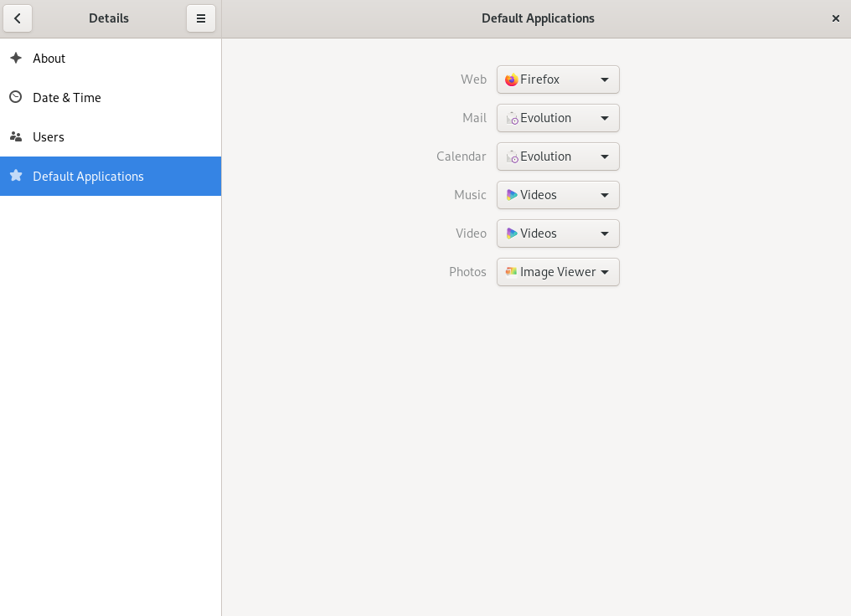
Task: Click the Evolution icon in the Mail row
Action: [x=511, y=118]
